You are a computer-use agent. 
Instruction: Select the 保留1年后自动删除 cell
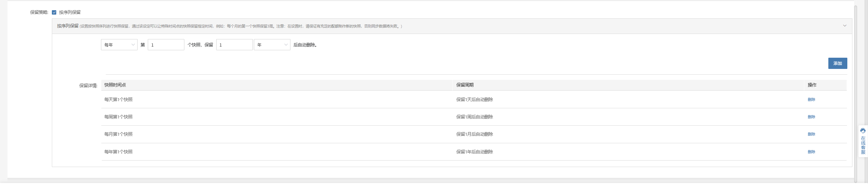click(x=475, y=152)
